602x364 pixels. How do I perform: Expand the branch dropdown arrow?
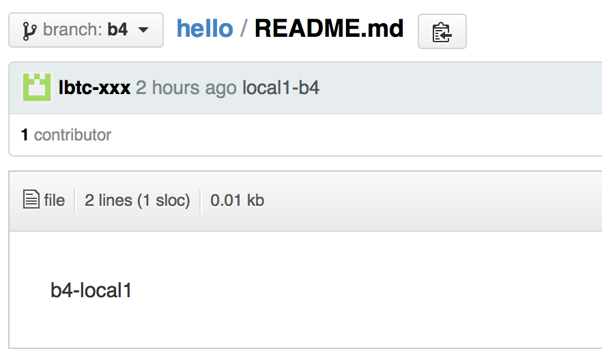(x=143, y=30)
